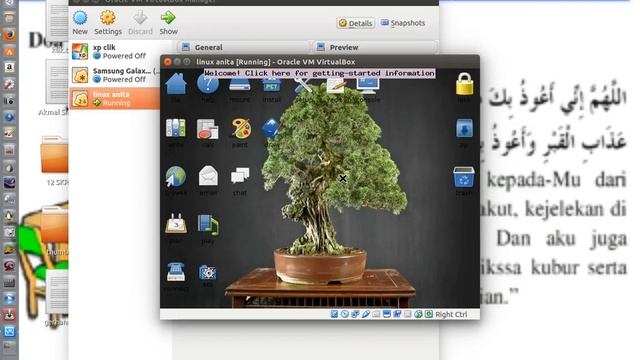The height and width of the screenshot is (360, 640).
Task: Open the PET 'install' desktop icon
Action: pos(271,86)
